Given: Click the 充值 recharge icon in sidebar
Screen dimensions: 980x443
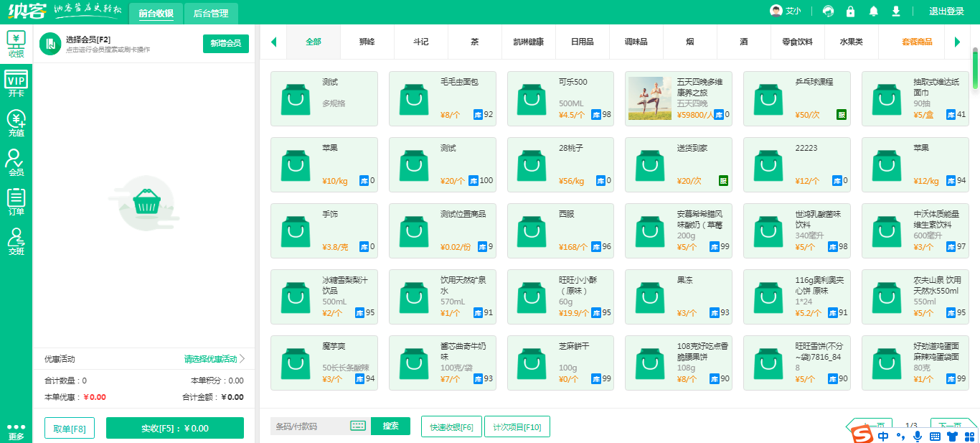Looking at the screenshot, I should [x=16, y=123].
